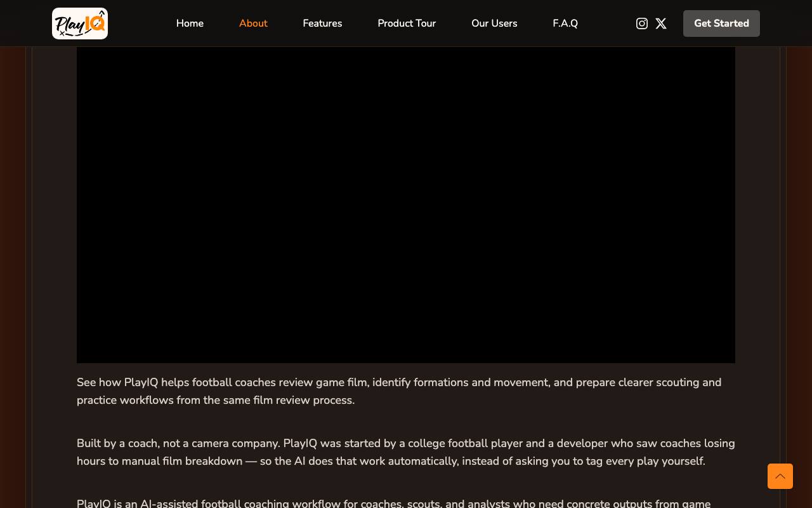
Task: Click the PlayIQ logo
Action: [x=80, y=23]
